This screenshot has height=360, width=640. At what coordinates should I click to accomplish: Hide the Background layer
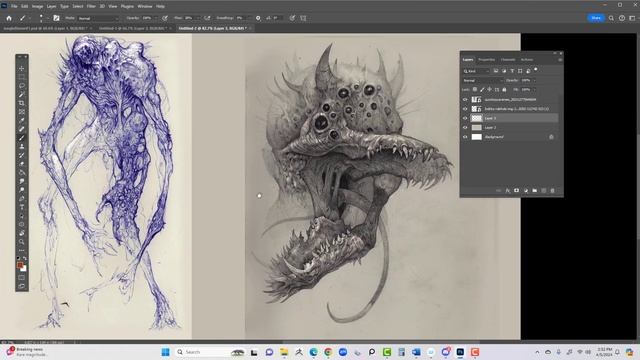465,137
